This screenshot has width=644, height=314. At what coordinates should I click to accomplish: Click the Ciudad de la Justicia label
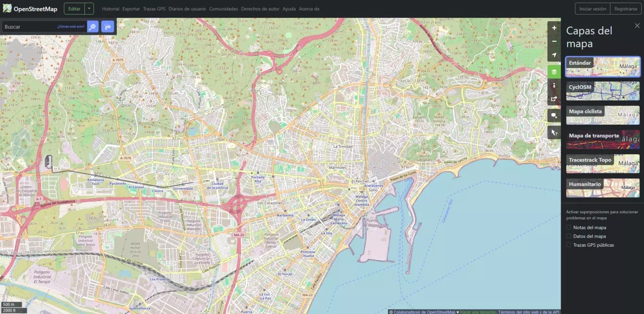(x=217, y=186)
